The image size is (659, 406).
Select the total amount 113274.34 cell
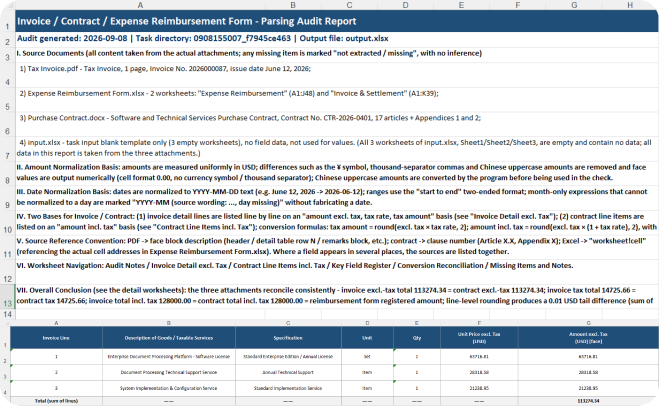[x=588, y=401]
